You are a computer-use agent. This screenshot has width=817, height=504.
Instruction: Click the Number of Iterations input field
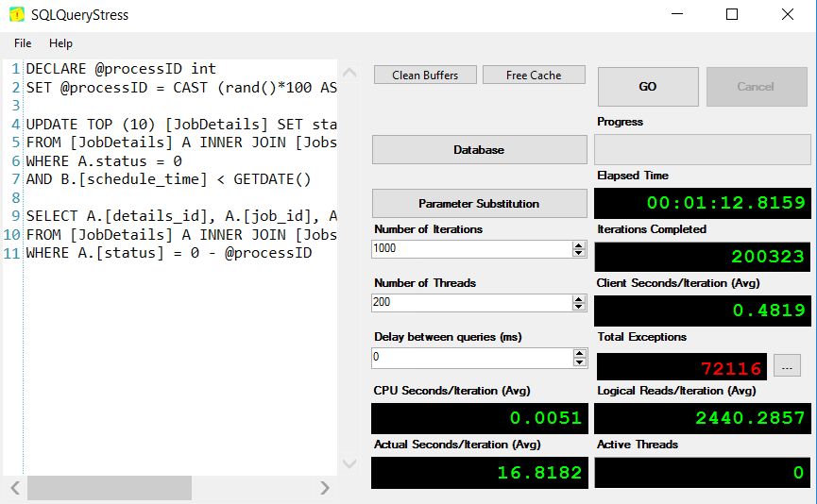click(x=470, y=248)
